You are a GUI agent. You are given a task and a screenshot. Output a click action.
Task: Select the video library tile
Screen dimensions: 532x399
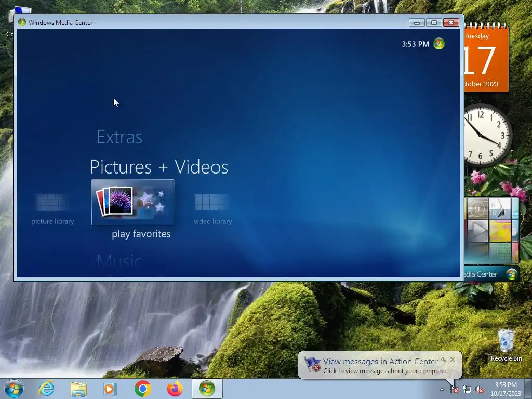[x=212, y=209]
